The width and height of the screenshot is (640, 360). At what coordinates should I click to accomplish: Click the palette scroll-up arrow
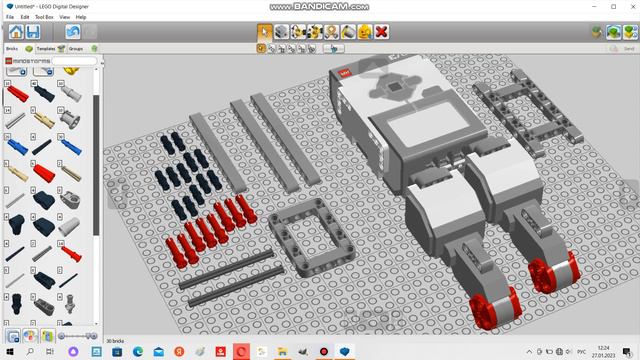tap(96, 70)
